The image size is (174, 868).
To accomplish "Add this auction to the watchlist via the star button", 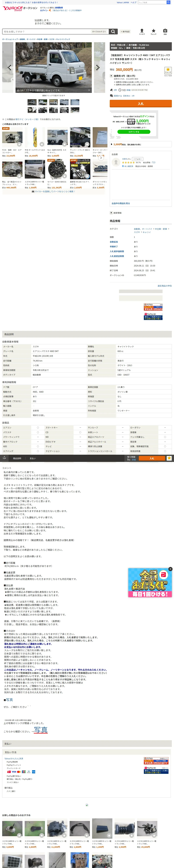I will (168, 70).
